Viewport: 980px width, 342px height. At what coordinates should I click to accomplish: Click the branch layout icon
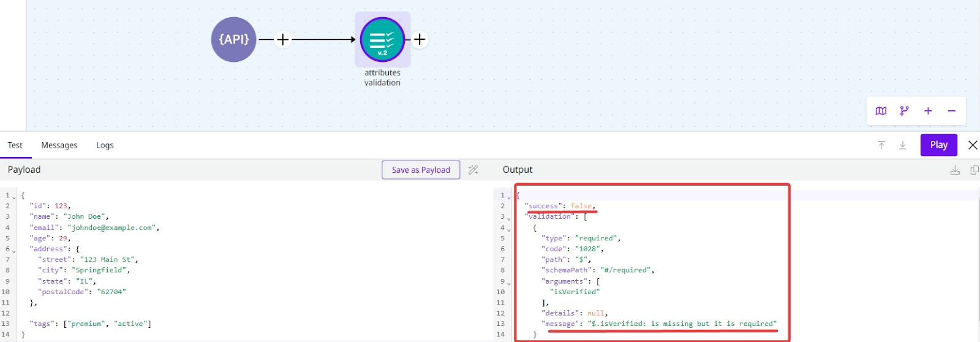point(904,111)
